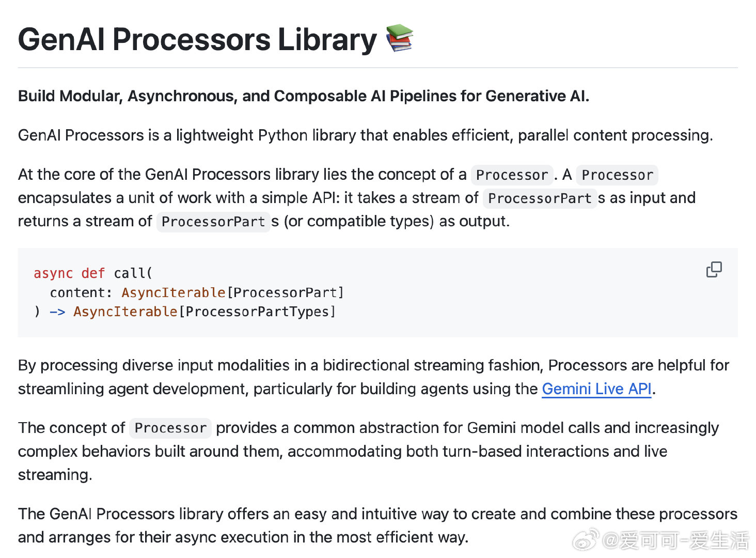Click the Weibo logo watermark icon
Viewport: 756px width, 558px height.
pyautogui.click(x=586, y=540)
